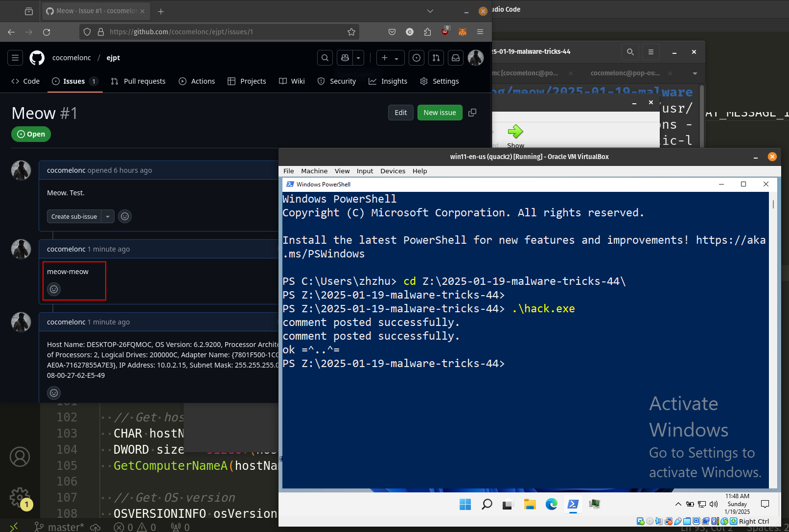Select the Issues repository tab
Viewport: 789px width, 532px height.
pyautogui.click(x=75, y=81)
